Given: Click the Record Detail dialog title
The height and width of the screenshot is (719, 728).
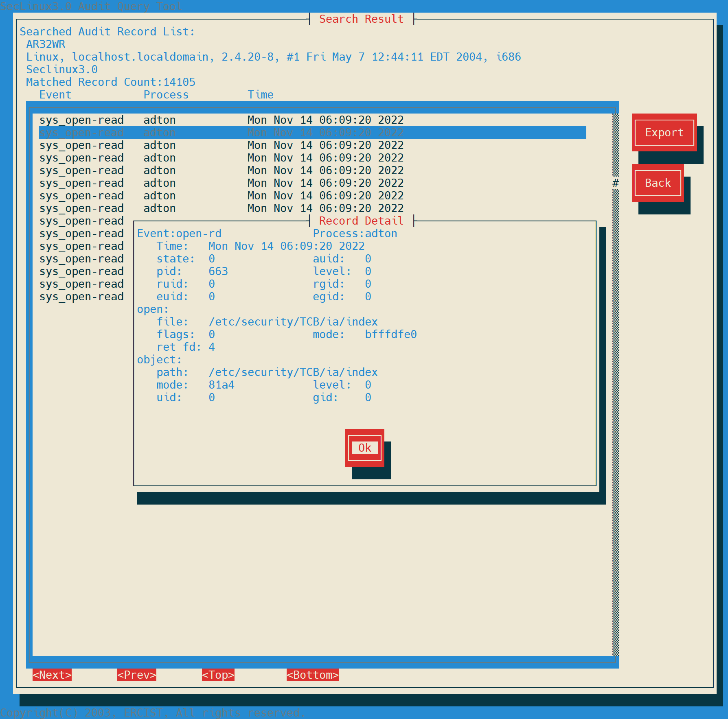Looking at the screenshot, I should (362, 221).
